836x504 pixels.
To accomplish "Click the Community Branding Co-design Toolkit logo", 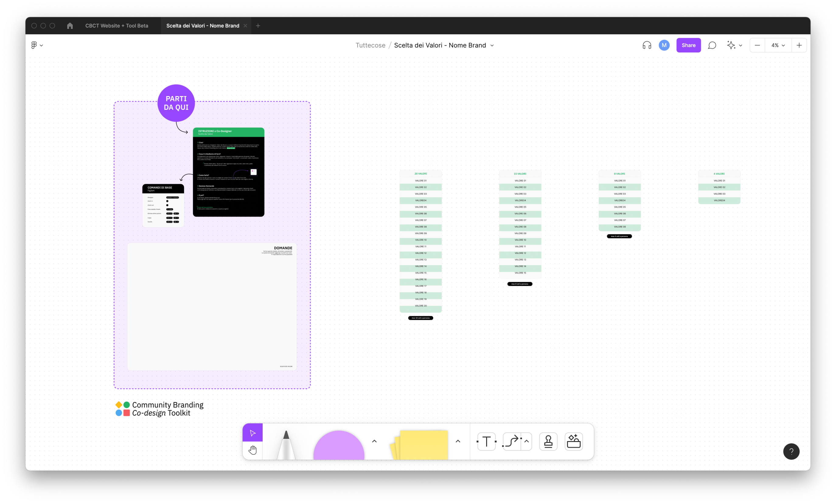I will click(159, 409).
